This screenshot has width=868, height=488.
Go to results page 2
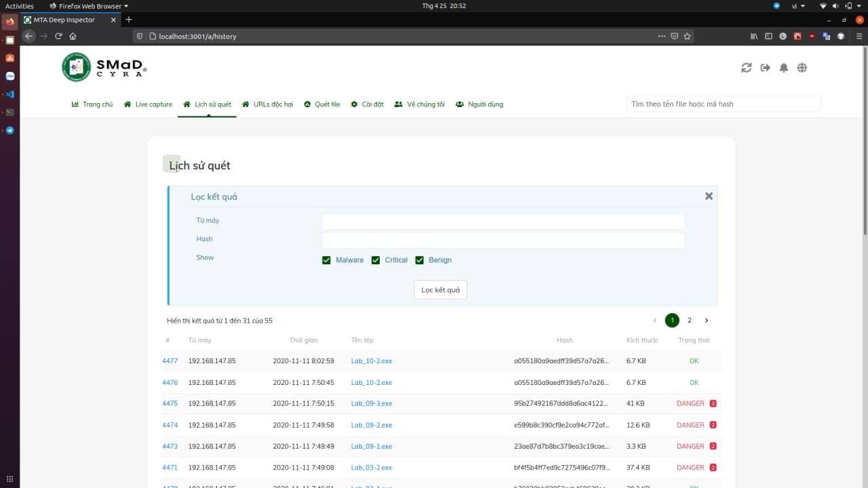(689, 321)
